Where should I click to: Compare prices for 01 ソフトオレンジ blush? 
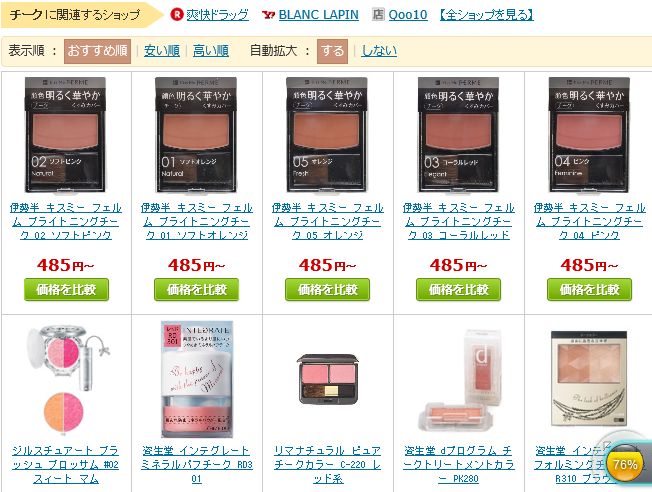click(x=196, y=289)
